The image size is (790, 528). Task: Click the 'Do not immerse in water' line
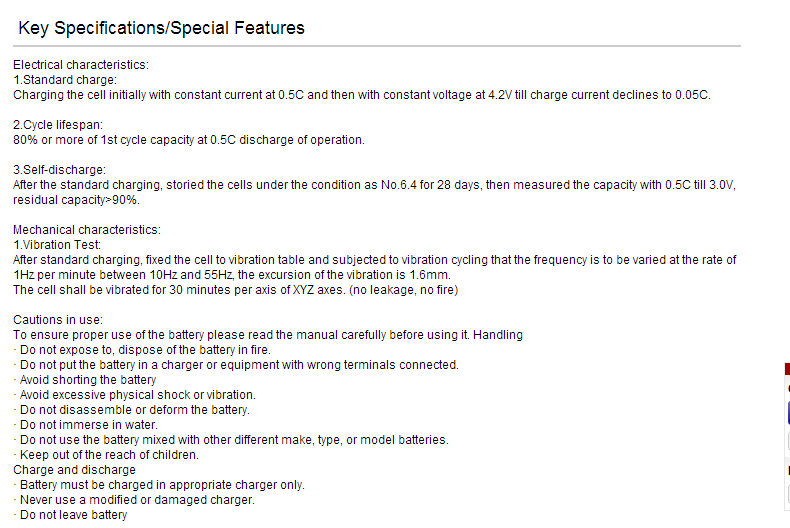tap(86, 425)
